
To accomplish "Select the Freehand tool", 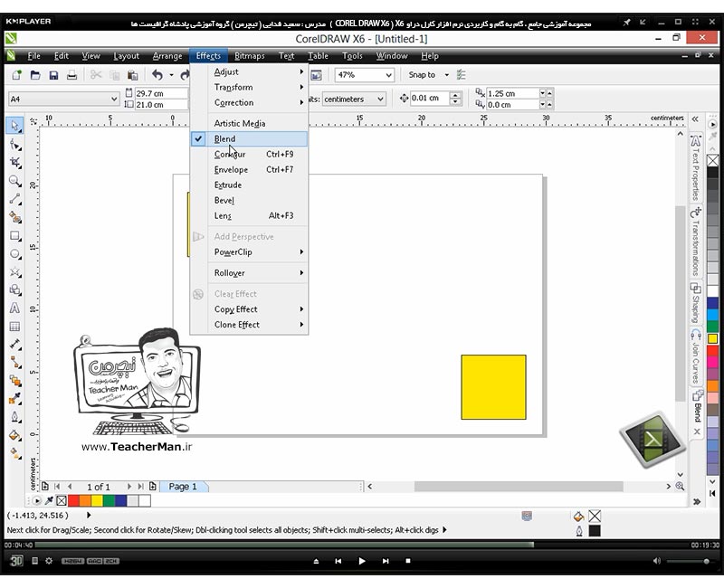I will tap(14, 199).
